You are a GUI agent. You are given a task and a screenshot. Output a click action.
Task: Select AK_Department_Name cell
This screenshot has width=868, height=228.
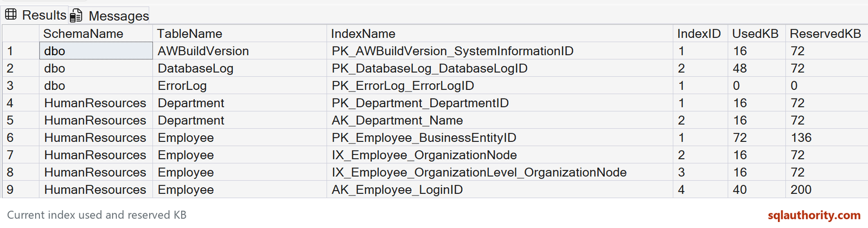500,120
